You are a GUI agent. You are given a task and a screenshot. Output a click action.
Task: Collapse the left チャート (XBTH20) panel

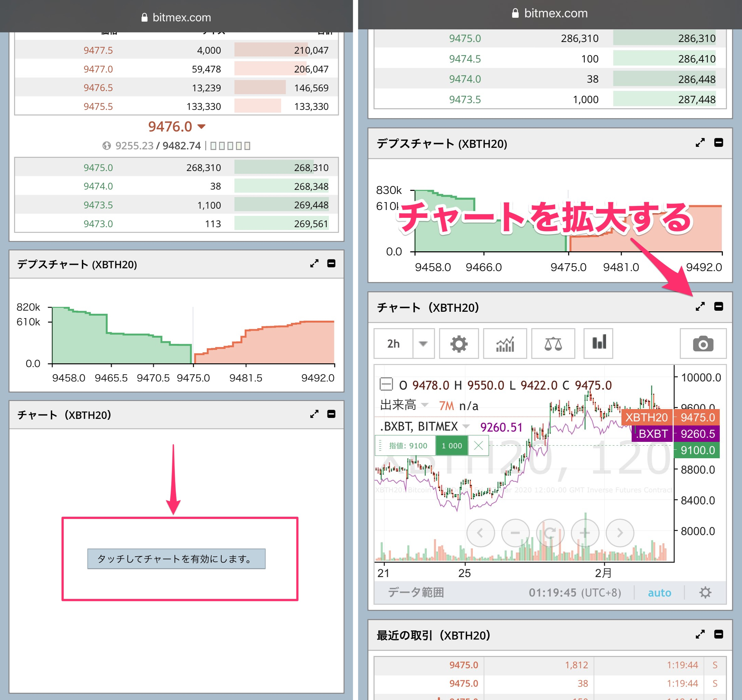click(x=331, y=414)
